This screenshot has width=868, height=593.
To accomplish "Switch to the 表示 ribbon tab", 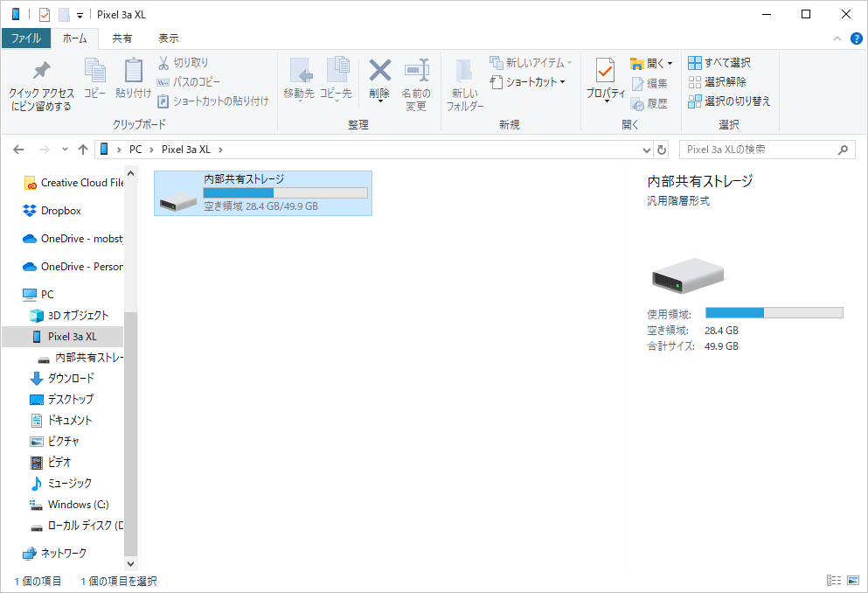I will pos(169,38).
